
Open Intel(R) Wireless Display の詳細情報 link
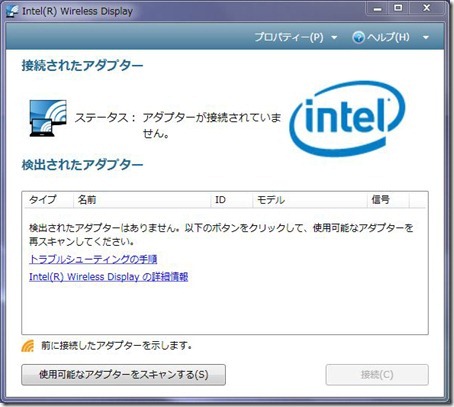coord(109,277)
